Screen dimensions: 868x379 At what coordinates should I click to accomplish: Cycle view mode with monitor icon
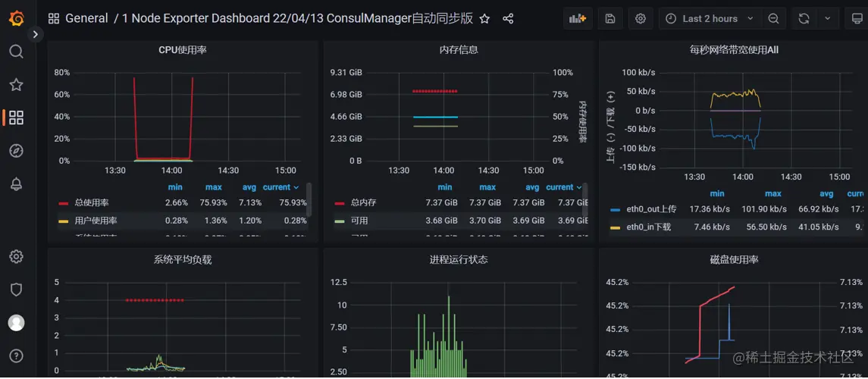857,19
